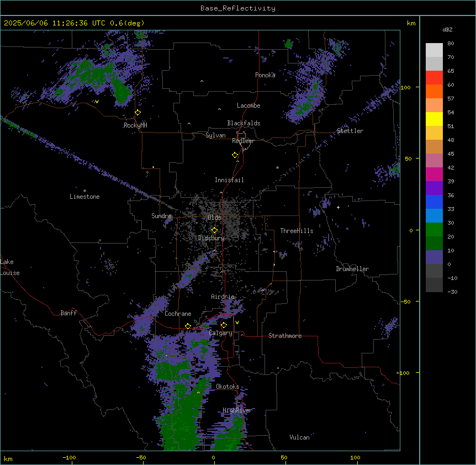Click the legend value 65
The width and height of the screenshot is (476, 465).
coord(451,71)
